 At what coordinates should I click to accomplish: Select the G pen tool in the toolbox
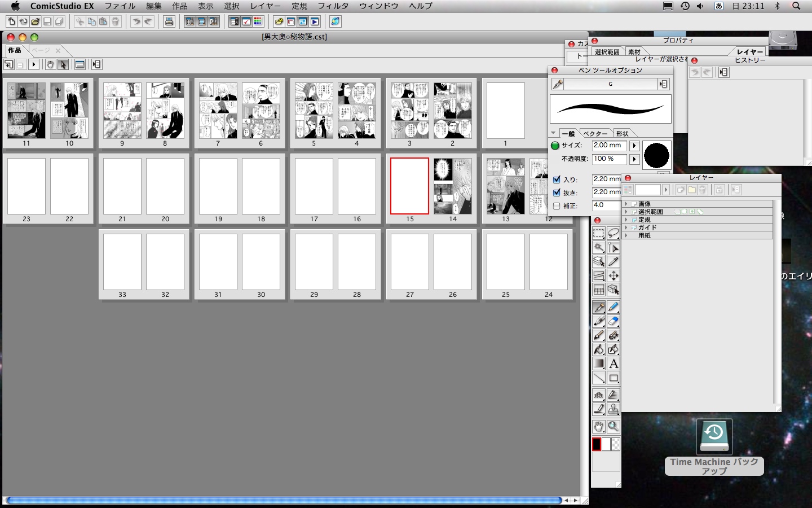[599, 307]
